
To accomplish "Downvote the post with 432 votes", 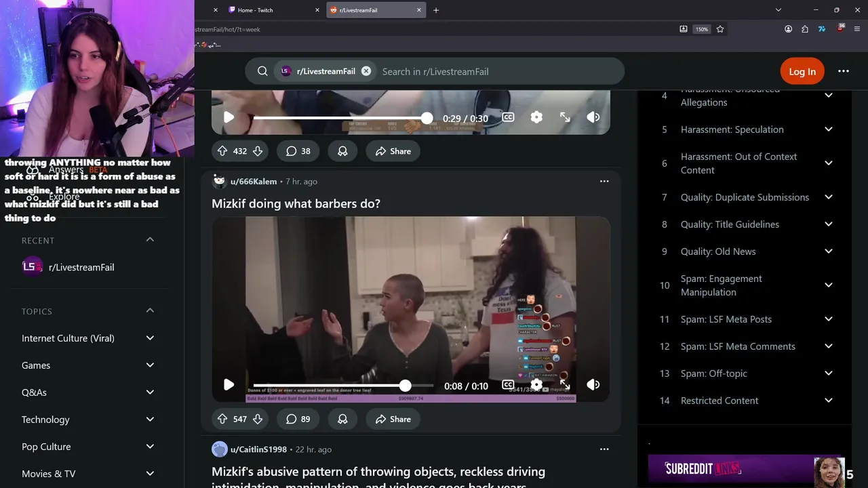I will point(258,151).
